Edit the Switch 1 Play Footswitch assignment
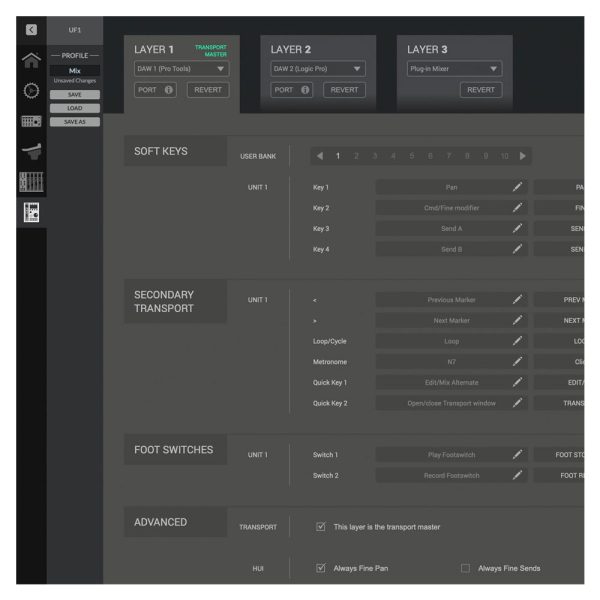 coord(517,455)
